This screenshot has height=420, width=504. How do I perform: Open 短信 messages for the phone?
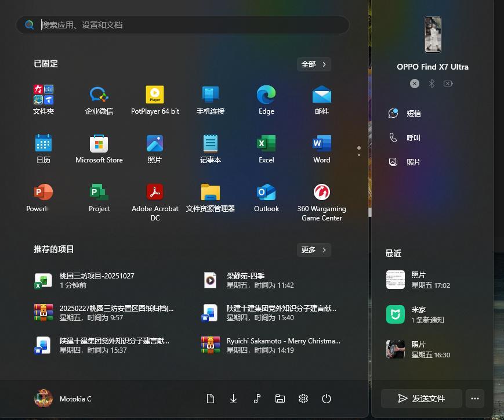(405, 113)
